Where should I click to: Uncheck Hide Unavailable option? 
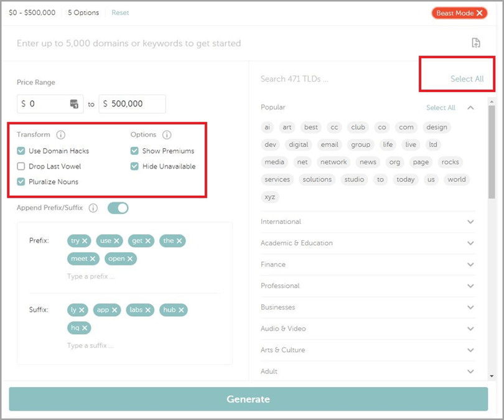[x=134, y=166]
